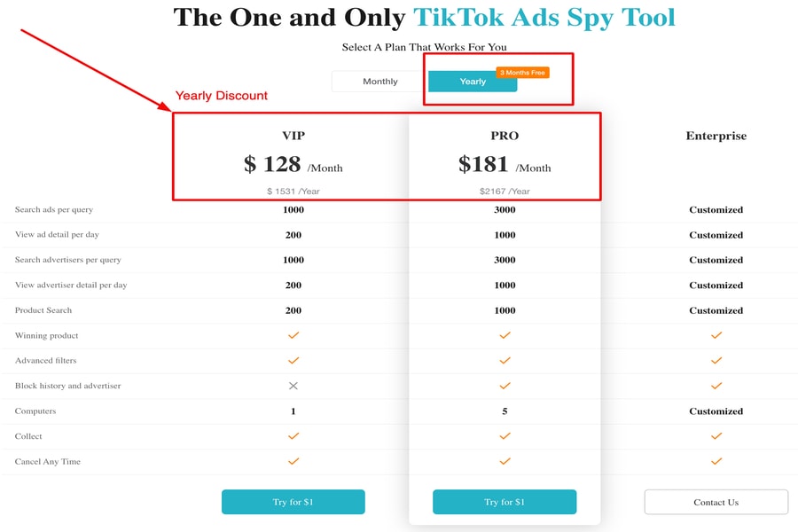Select the Yearly billing toggle
The image size is (798, 532).
pyautogui.click(x=472, y=82)
